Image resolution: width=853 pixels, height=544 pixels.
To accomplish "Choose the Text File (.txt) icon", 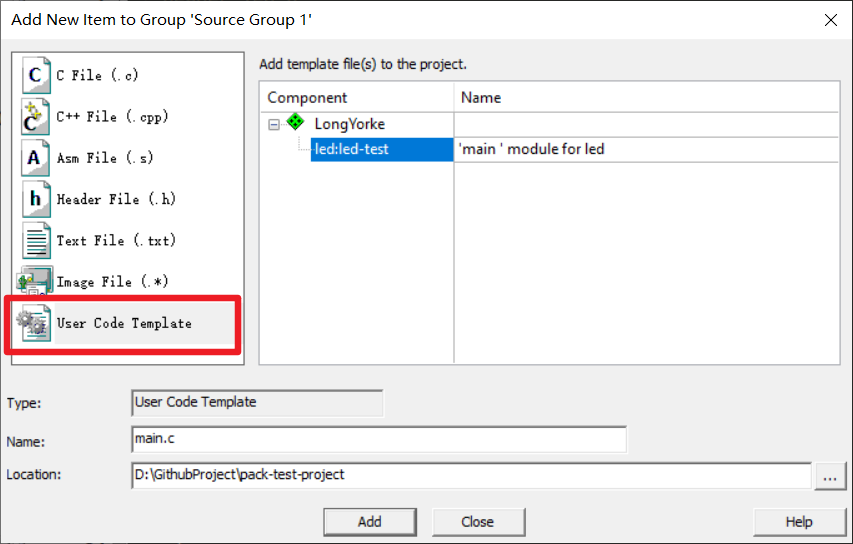I will click(36, 241).
